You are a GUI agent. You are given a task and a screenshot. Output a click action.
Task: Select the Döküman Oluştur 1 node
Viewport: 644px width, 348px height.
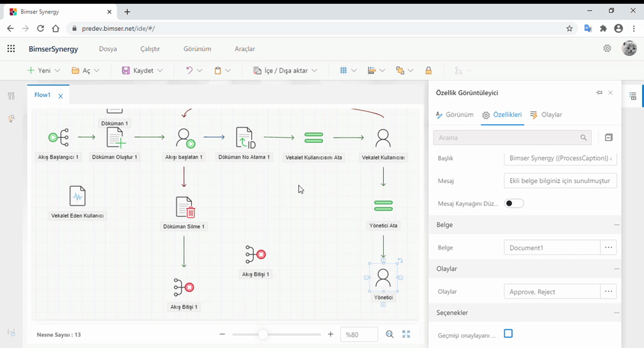pos(115,137)
